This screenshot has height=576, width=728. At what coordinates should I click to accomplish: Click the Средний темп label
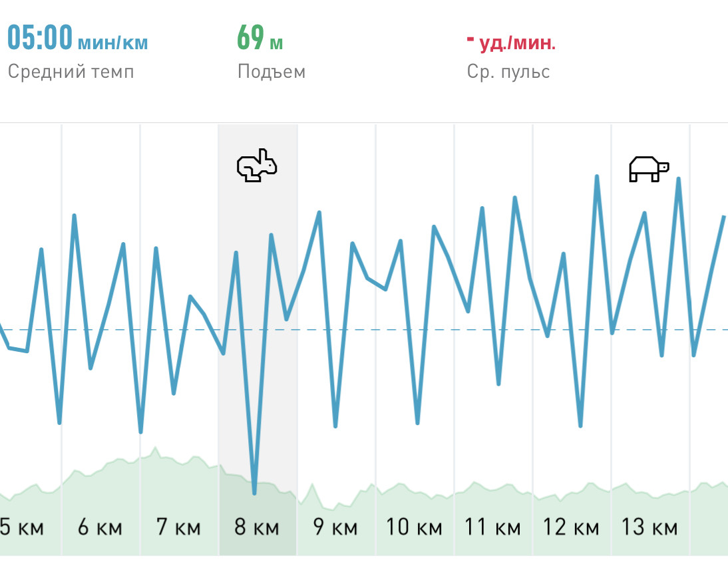[71, 72]
